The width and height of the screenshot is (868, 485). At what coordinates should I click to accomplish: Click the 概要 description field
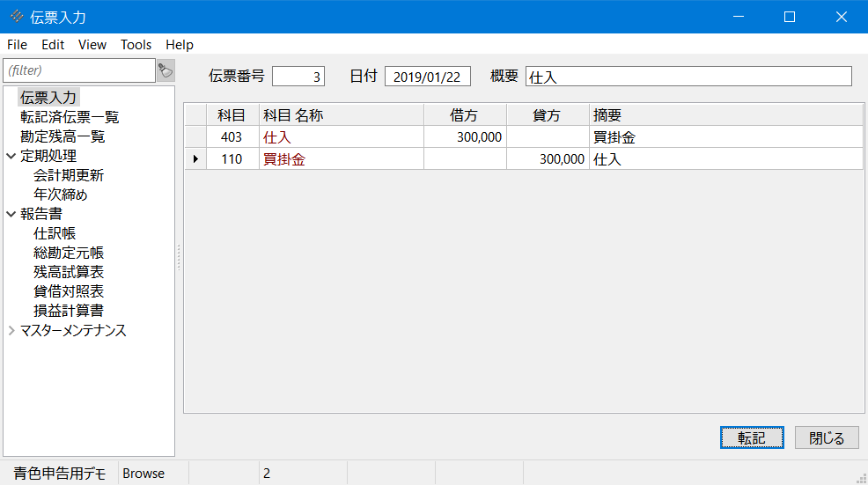click(x=688, y=77)
